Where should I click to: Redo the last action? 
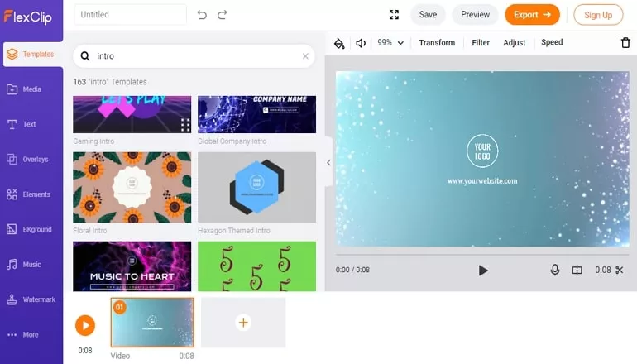pos(223,15)
